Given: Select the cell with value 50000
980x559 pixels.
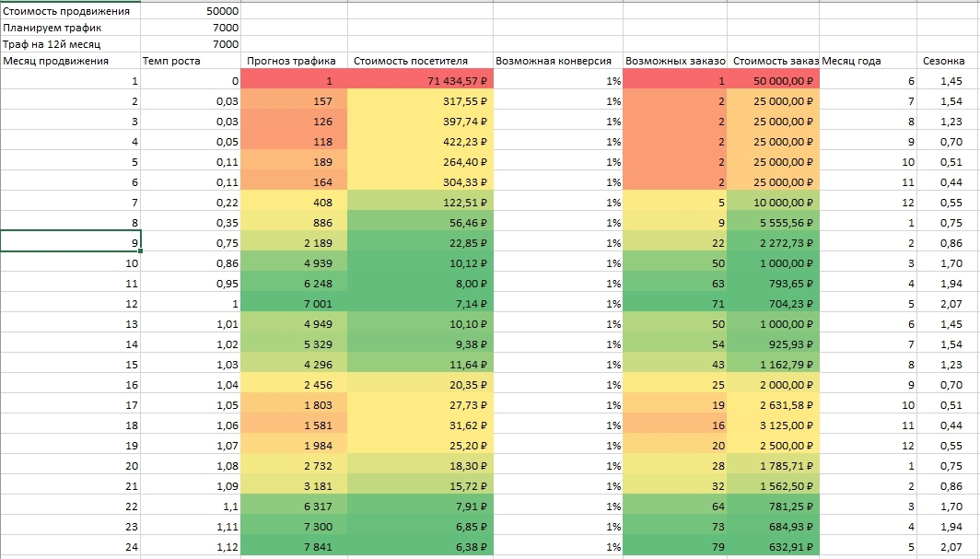Looking at the screenshot, I should pyautogui.click(x=190, y=11).
